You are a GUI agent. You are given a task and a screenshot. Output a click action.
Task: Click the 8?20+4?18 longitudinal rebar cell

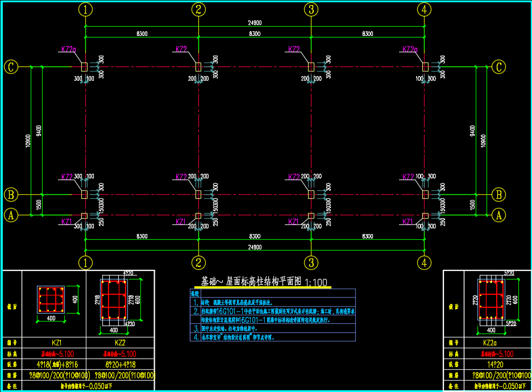pos(120,365)
